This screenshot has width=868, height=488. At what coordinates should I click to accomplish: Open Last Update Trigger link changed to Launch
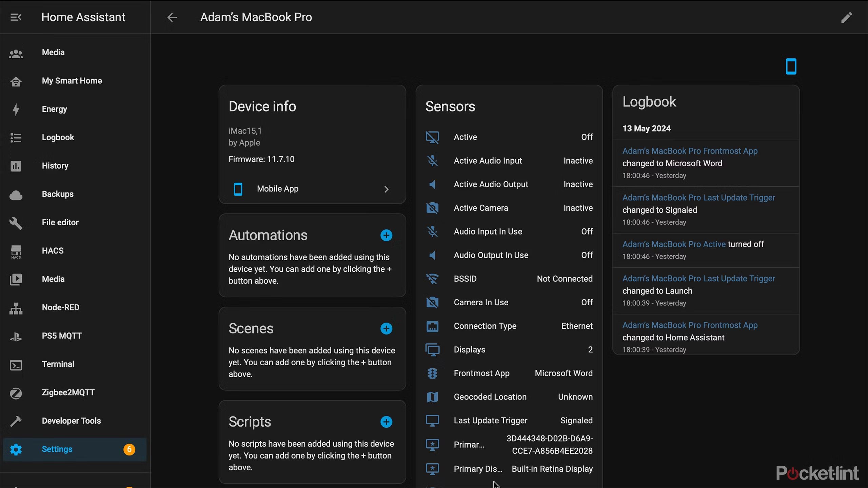click(698, 279)
